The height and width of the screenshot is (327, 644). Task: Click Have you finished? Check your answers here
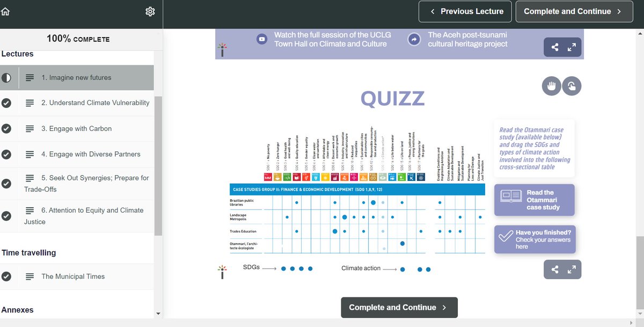[535, 239]
